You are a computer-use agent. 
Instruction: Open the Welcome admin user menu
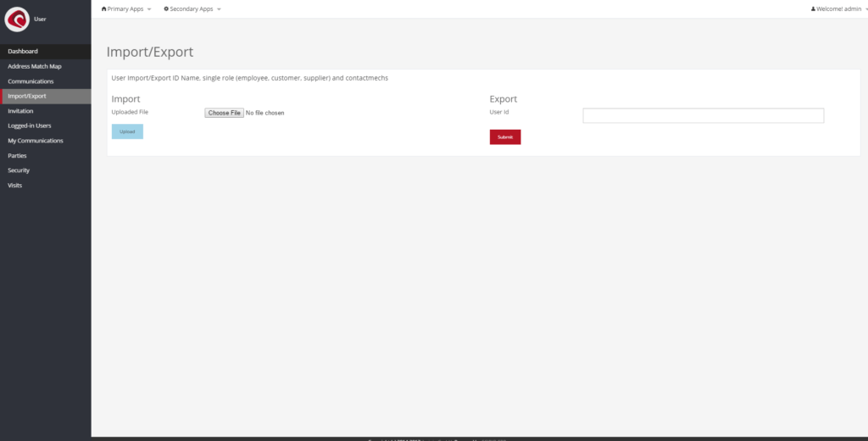pos(837,8)
